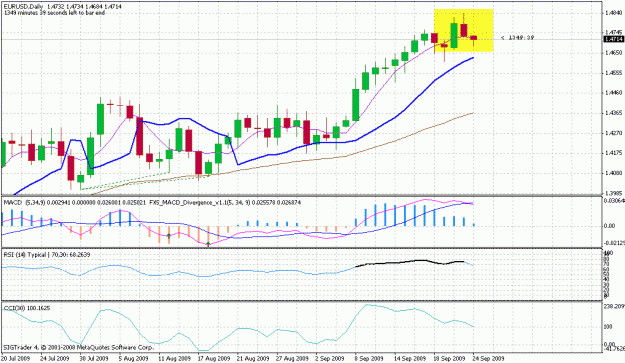
Task: Click the 30 Jul 2009 date label
Action: pyautogui.click(x=94, y=358)
